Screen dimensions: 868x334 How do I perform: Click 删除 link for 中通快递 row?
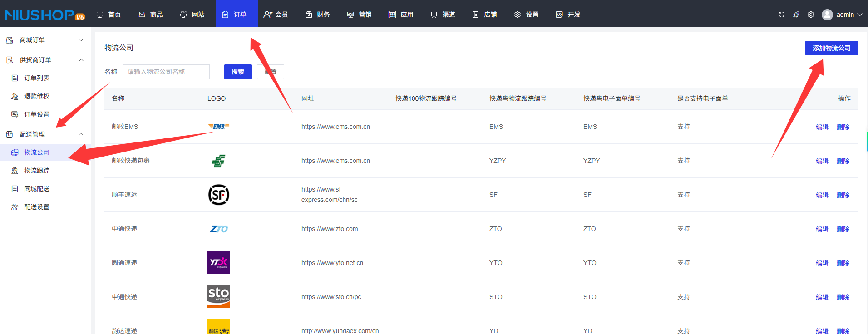pyautogui.click(x=843, y=229)
